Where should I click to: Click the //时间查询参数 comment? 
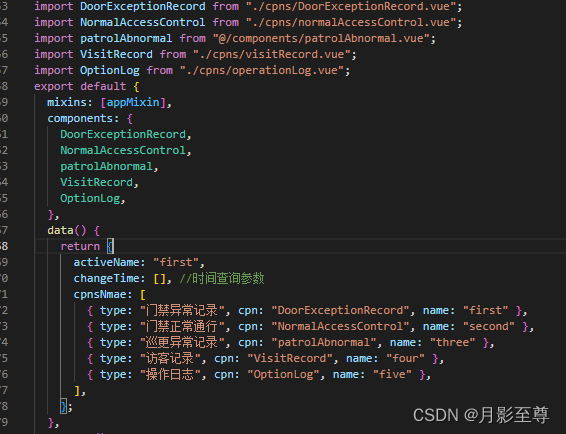pos(222,278)
